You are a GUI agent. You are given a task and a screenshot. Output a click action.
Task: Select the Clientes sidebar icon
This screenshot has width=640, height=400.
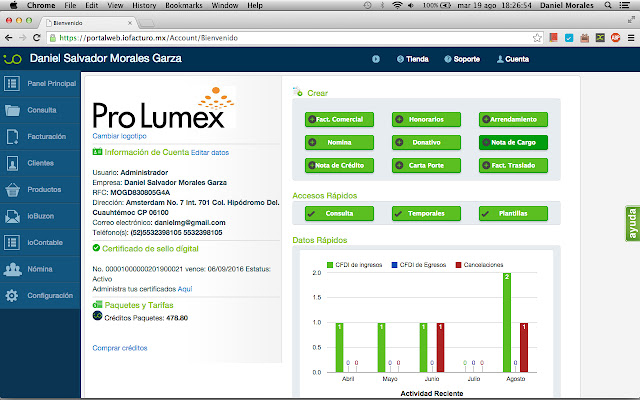pyautogui.click(x=12, y=163)
